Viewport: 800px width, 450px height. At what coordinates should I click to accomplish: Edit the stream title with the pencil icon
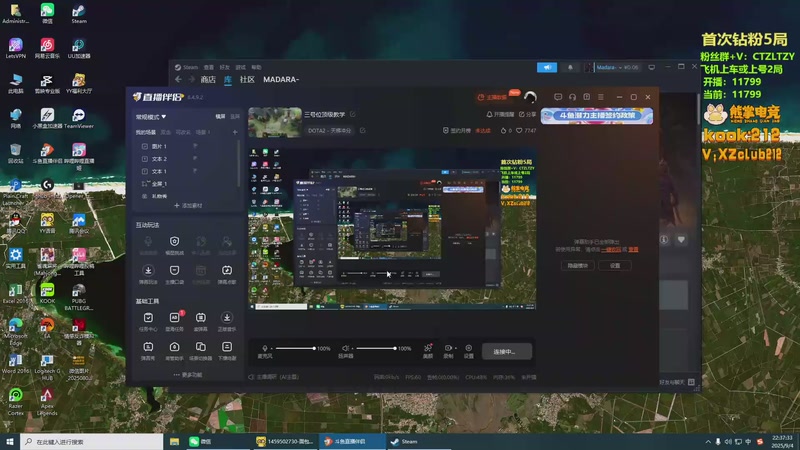(x=353, y=114)
